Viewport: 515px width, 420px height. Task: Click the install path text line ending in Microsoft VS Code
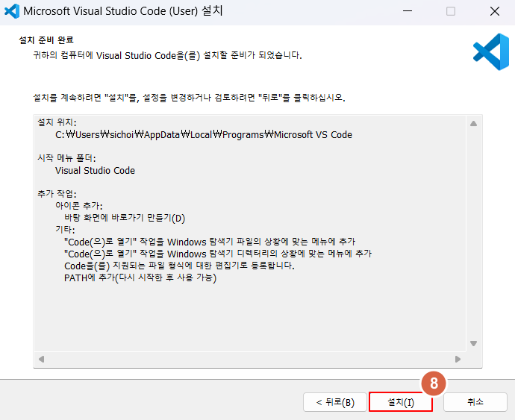204,134
